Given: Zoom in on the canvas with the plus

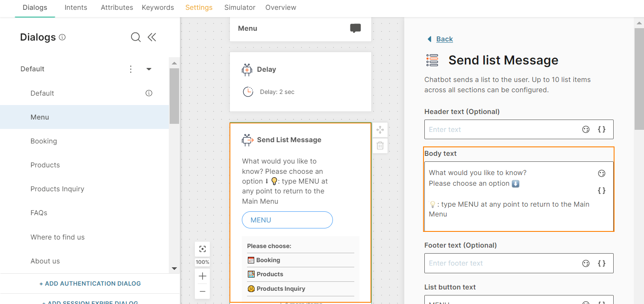Looking at the screenshot, I should [202, 276].
